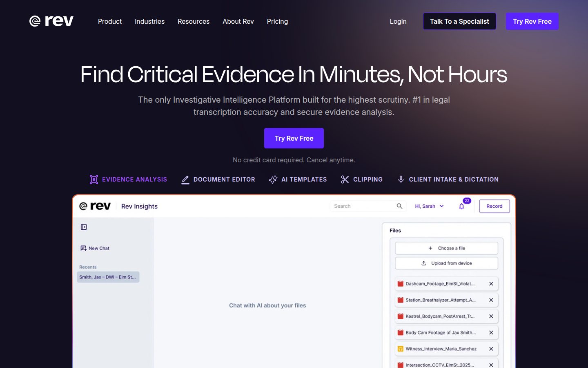Viewport: 588px width, 368px height.
Task: Expand the Hi, Sarah account dropdown
Action: 430,206
